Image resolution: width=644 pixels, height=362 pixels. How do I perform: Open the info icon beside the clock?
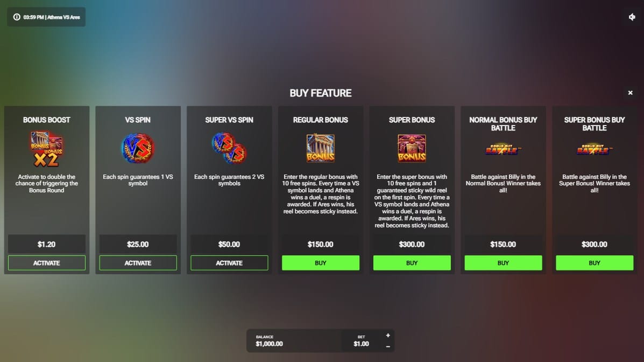coord(17,17)
